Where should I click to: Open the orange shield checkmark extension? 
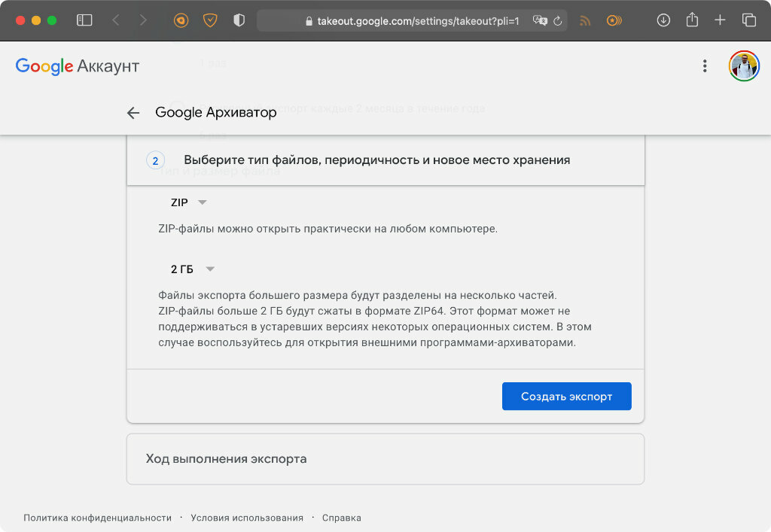[210, 20]
